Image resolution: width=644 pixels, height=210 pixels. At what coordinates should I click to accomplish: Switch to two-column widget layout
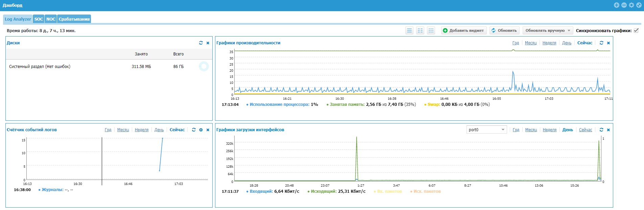420,30
